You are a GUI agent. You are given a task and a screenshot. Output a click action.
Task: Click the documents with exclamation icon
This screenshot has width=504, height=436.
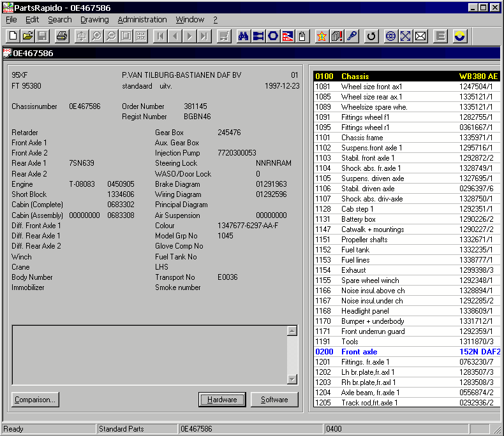pyautogui.click(x=337, y=36)
